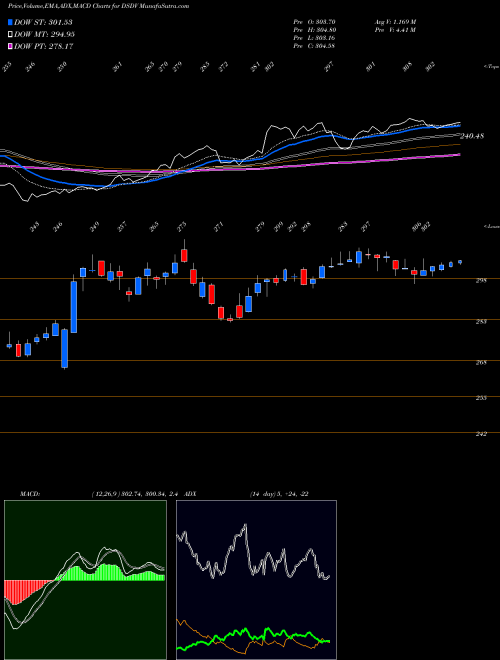The height and width of the screenshot is (660, 500).
Task: Open the green MACD histogram panel
Action: (85, 580)
